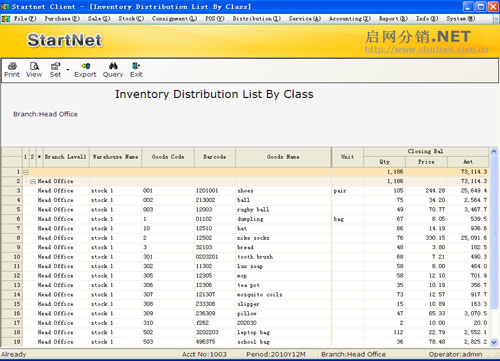Screen dimensions: 500x361
Task: Open the Report menu
Action: (x=393, y=19)
